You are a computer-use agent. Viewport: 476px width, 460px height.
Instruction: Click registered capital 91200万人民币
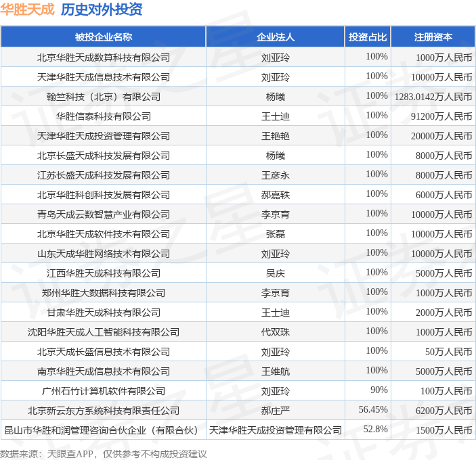tap(441, 116)
